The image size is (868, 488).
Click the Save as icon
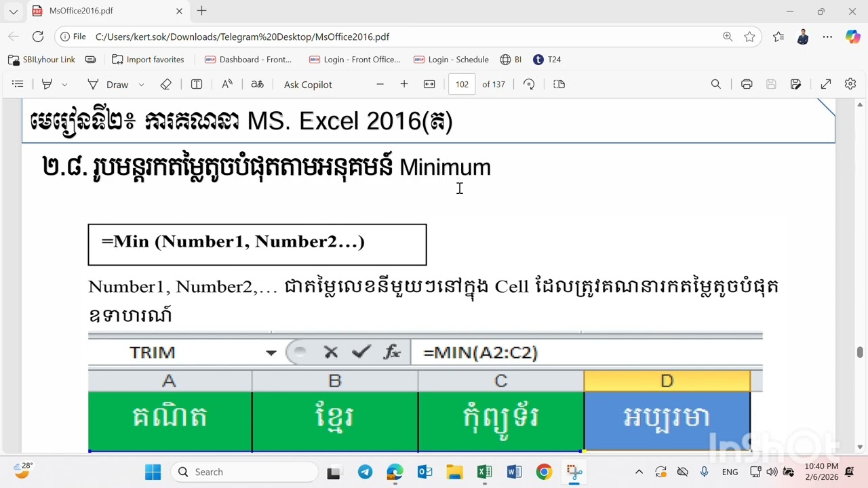(796, 84)
